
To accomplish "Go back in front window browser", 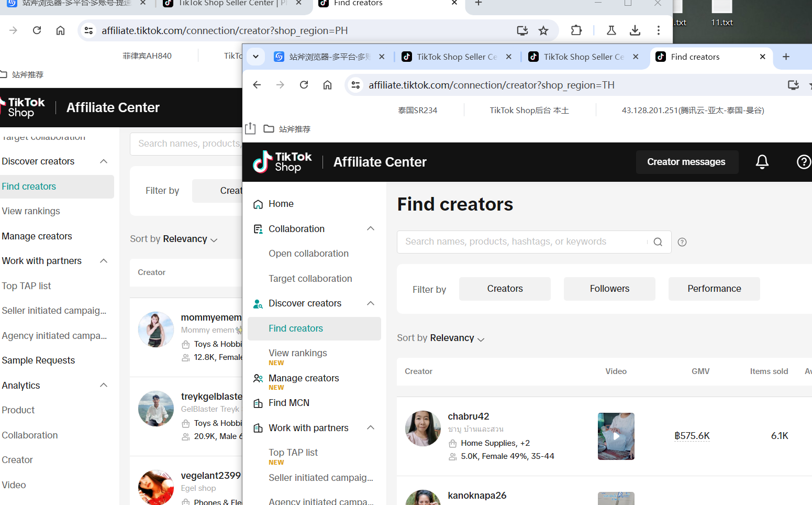I will [x=257, y=85].
